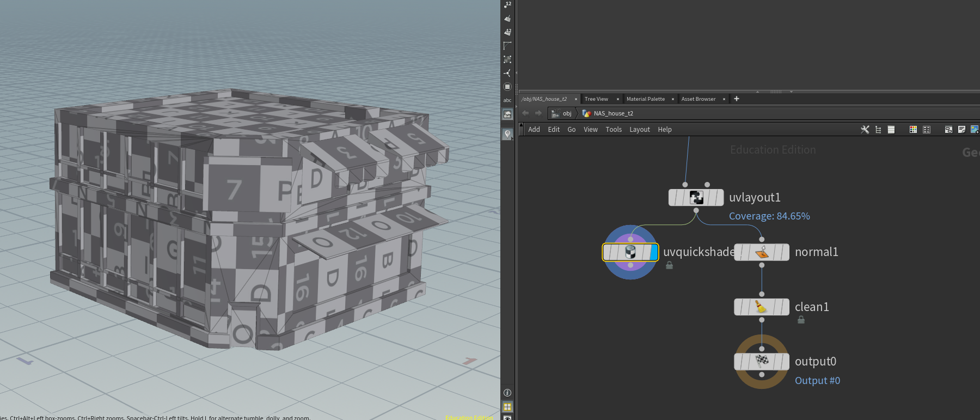Collapse viewport side toolbar arrow

[x=516, y=72]
